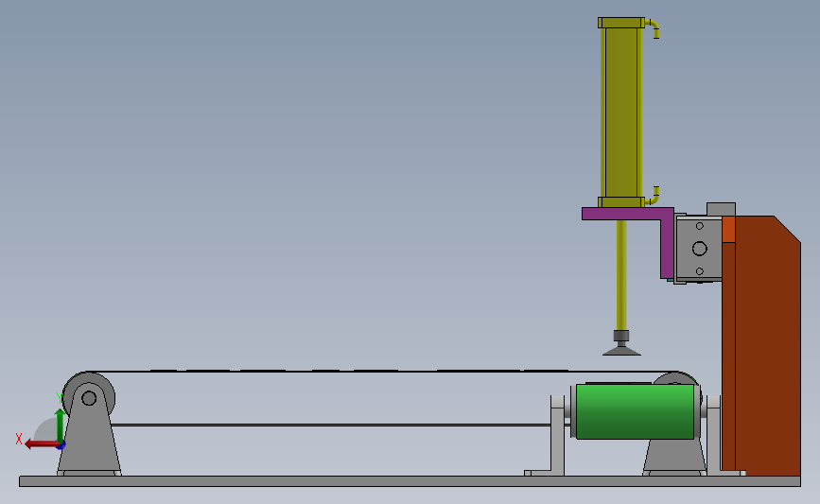Click the small orange block beside slide block

click(x=728, y=230)
